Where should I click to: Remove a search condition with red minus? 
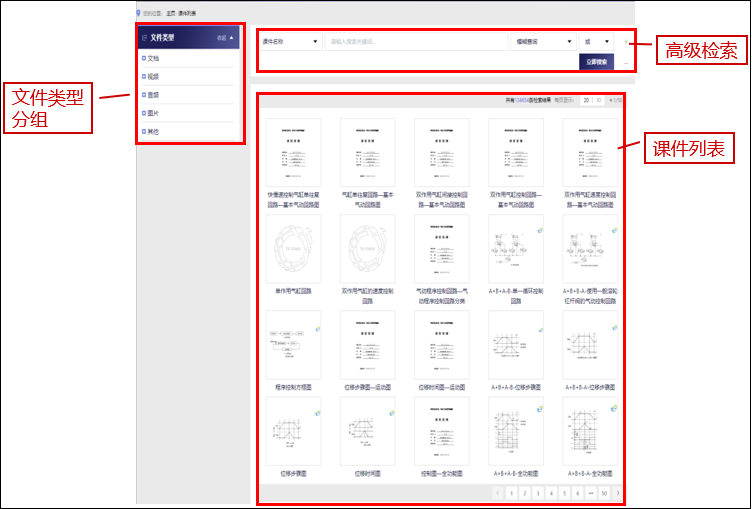click(x=626, y=63)
